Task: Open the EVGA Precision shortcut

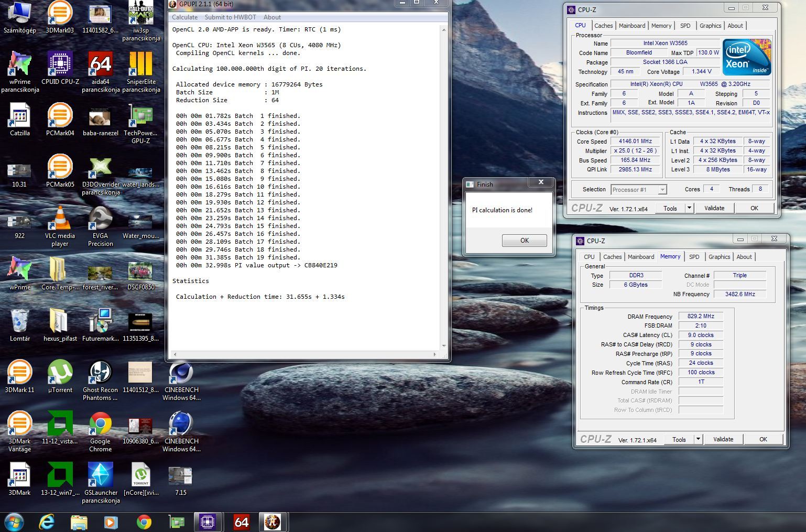Action: coord(101,226)
